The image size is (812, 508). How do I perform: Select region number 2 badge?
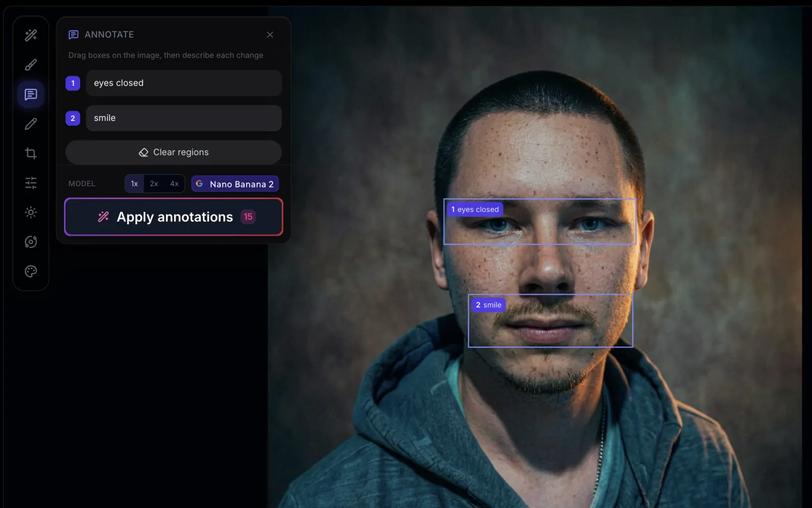(73, 118)
